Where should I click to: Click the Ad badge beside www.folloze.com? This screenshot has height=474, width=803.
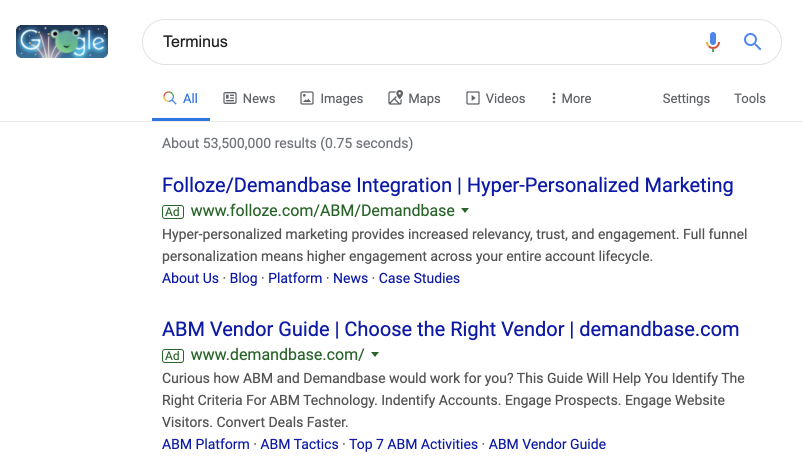[173, 211]
